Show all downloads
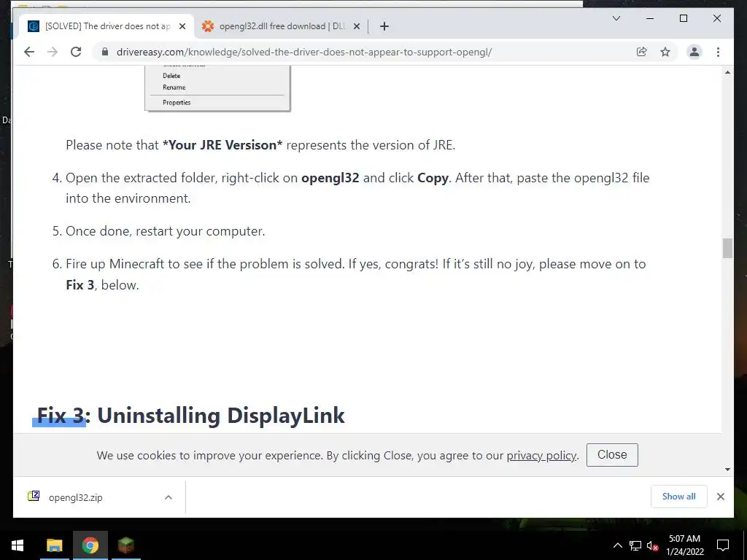The width and height of the screenshot is (747, 560). click(679, 497)
